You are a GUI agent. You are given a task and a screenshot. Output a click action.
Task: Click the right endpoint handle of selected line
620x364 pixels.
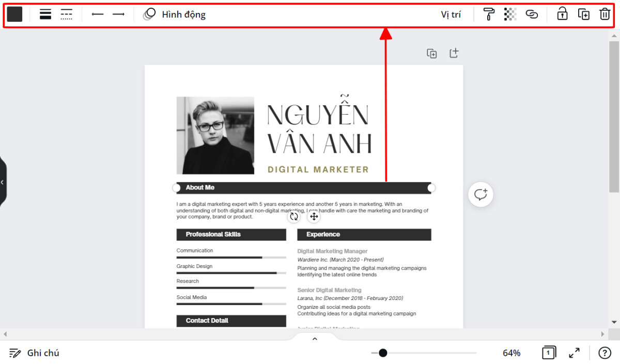point(431,188)
